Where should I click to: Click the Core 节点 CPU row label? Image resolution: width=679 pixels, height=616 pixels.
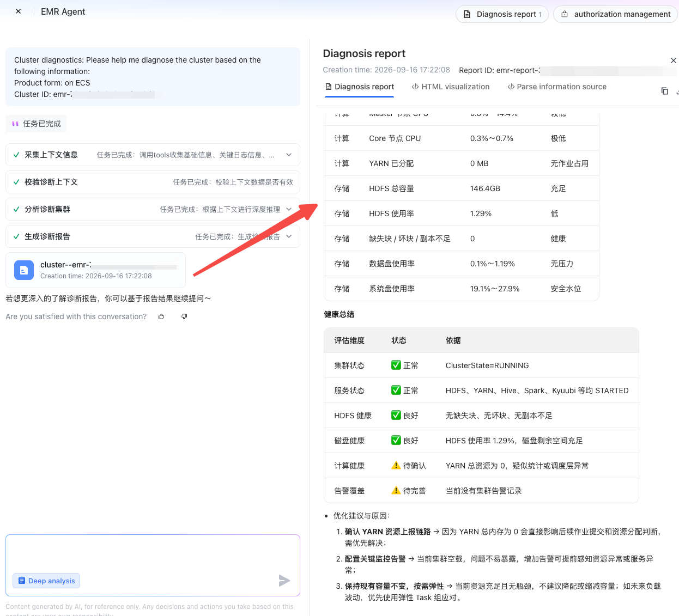(x=395, y=138)
